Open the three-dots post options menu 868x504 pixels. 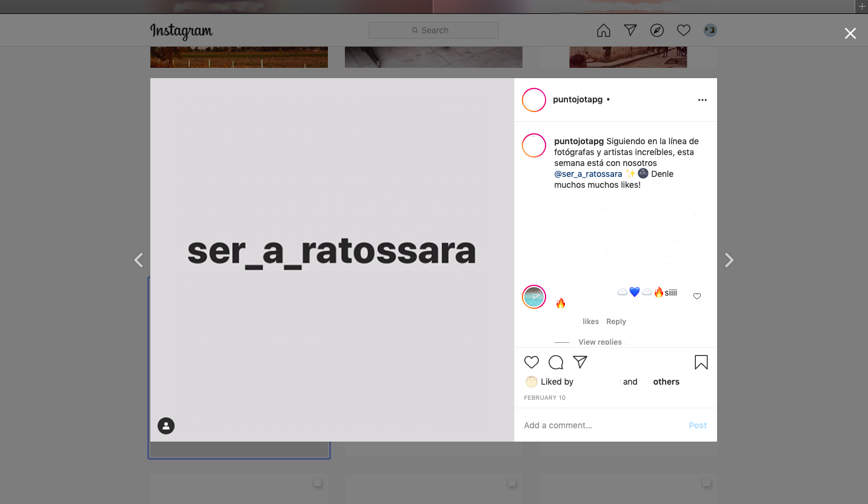(x=703, y=100)
